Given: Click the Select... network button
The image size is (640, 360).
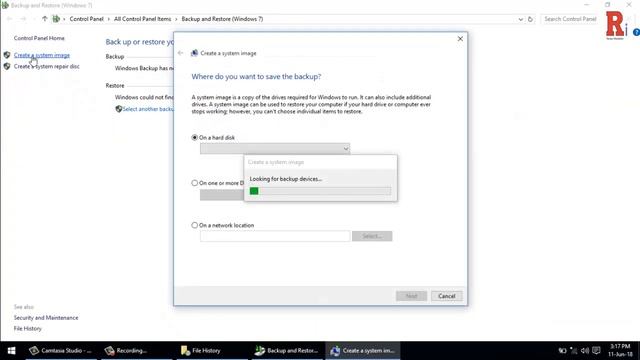Looking at the screenshot, I should [372, 236].
